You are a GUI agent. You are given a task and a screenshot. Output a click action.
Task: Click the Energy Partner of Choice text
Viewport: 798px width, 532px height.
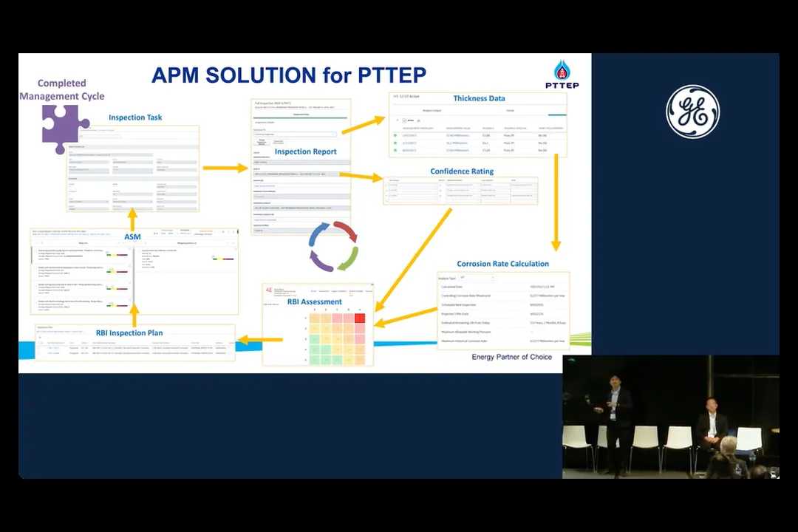tap(511, 357)
